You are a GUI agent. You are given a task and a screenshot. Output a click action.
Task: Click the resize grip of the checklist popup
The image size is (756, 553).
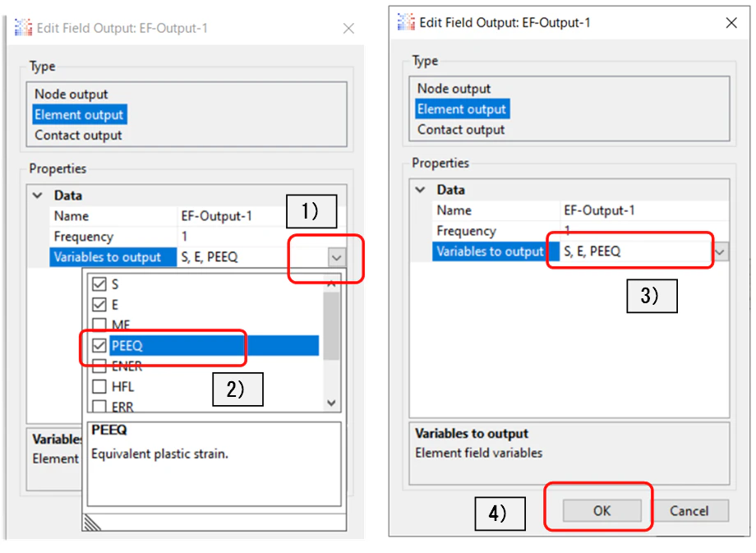point(91,523)
